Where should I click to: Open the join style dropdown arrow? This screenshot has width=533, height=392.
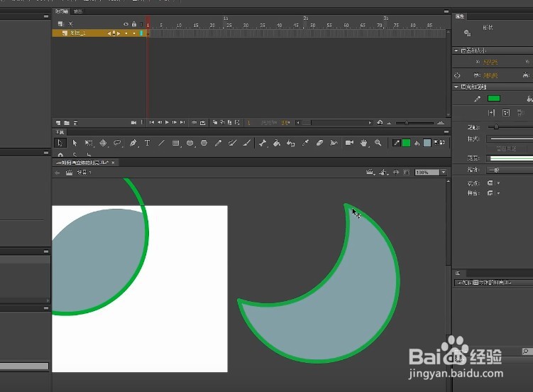coord(499,193)
